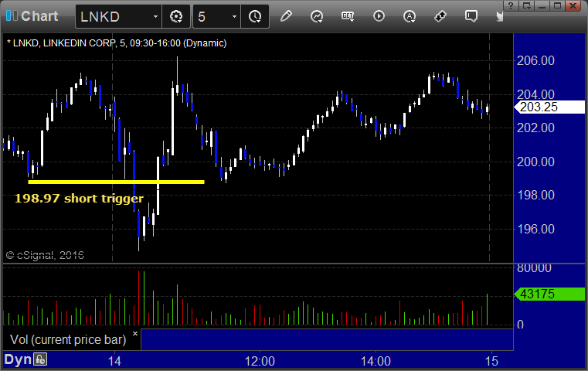Close the Vol study panel with x
The image size is (588, 371).
point(135,333)
